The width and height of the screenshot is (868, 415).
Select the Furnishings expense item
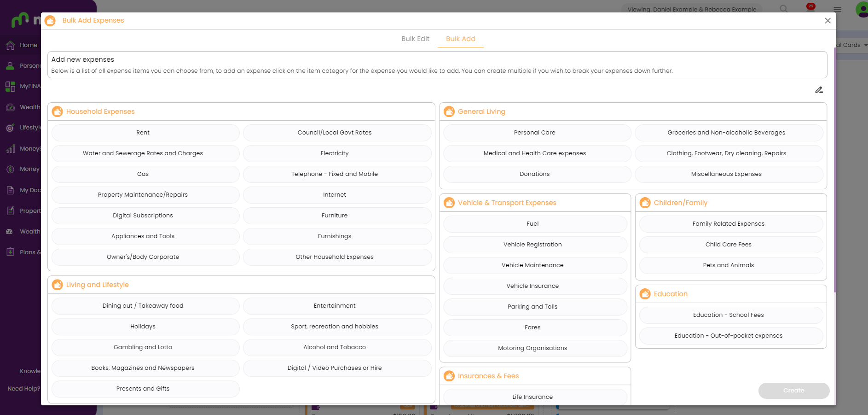pyautogui.click(x=337, y=236)
